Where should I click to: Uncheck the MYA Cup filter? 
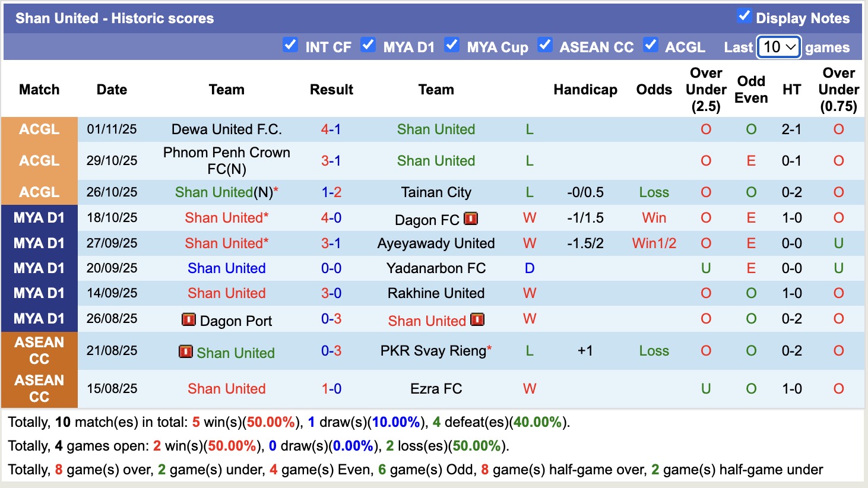point(452,45)
